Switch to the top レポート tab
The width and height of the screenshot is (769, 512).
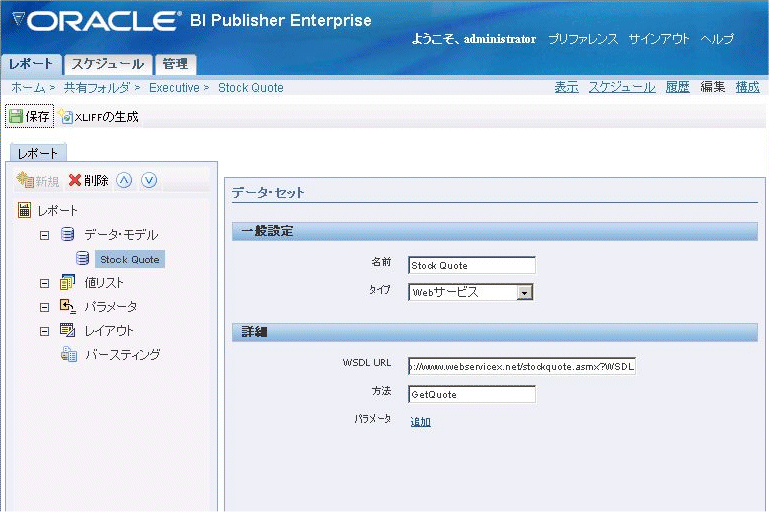[31, 64]
